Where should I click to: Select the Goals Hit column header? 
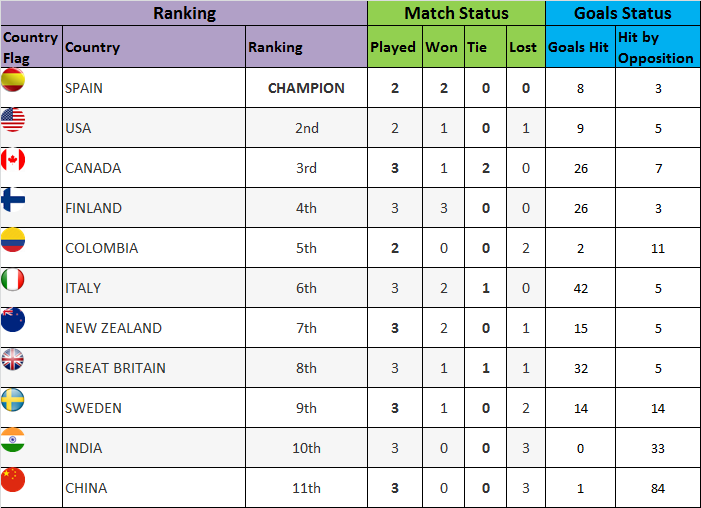(578, 47)
